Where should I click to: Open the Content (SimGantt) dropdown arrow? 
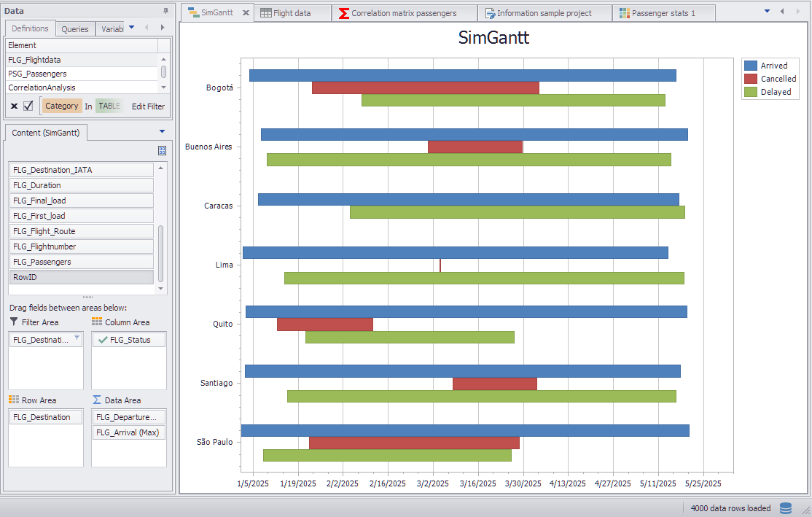pyautogui.click(x=162, y=132)
